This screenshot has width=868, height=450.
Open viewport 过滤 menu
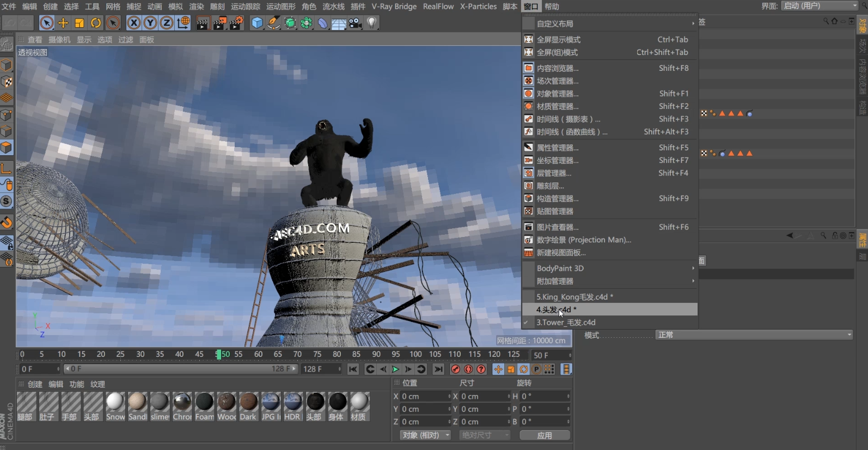[126, 40]
